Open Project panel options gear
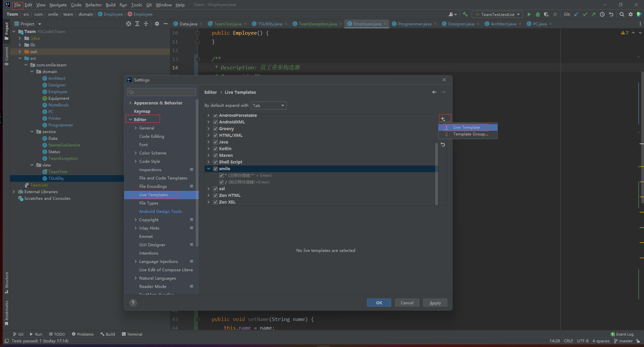The image size is (644, 347). (157, 24)
